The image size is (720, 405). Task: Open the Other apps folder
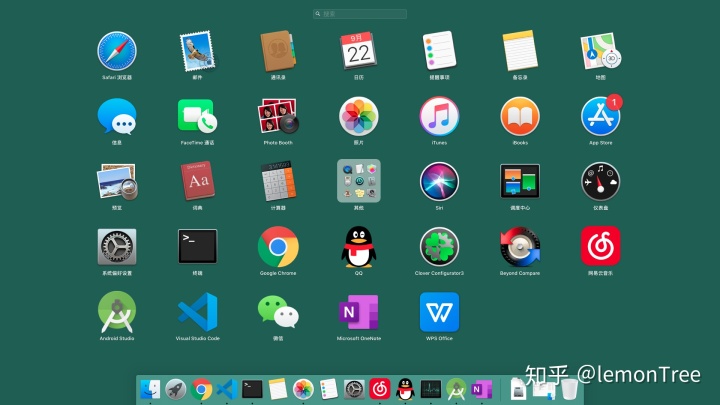359,181
